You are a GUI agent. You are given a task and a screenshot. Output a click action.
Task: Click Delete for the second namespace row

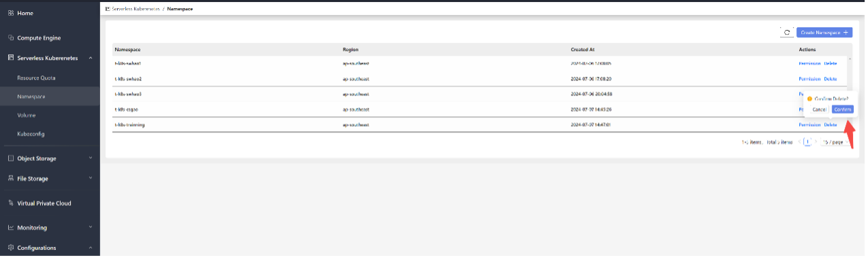831,78
